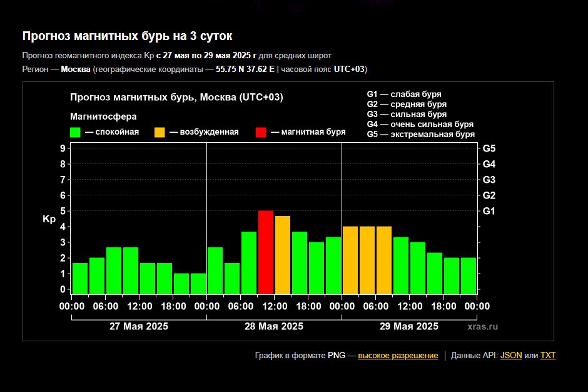The height and width of the screenshot is (392, 588).
Task: Click the yellow возбужденная legend swatch
Action: click(x=160, y=132)
